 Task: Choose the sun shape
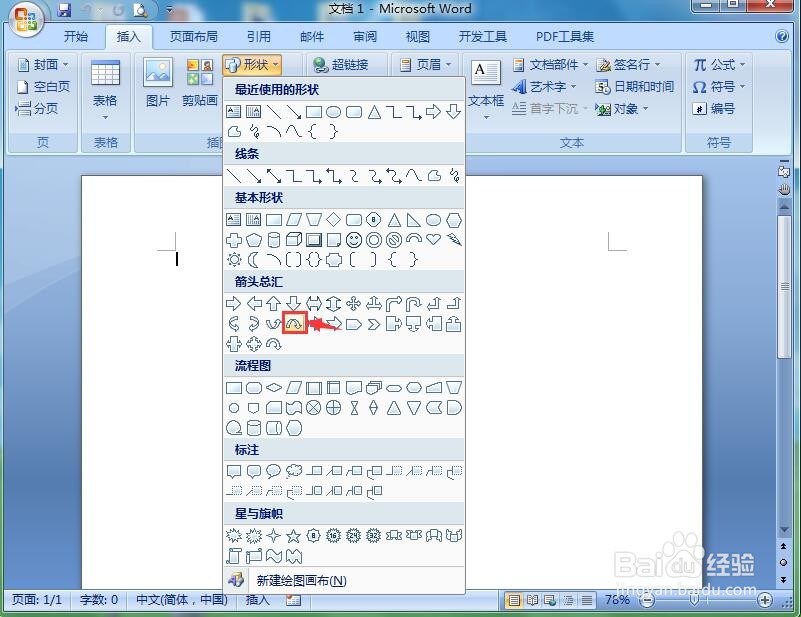click(x=234, y=260)
